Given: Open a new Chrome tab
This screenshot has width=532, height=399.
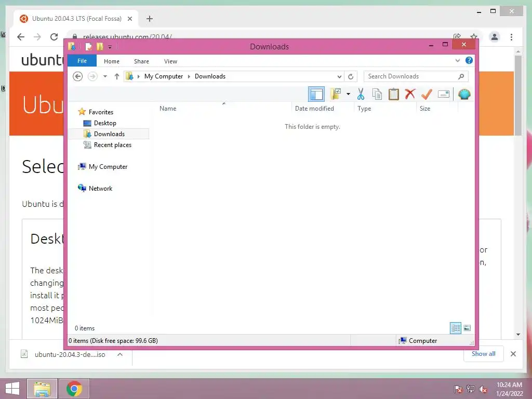Looking at the screenshot, I should point(150,19).
